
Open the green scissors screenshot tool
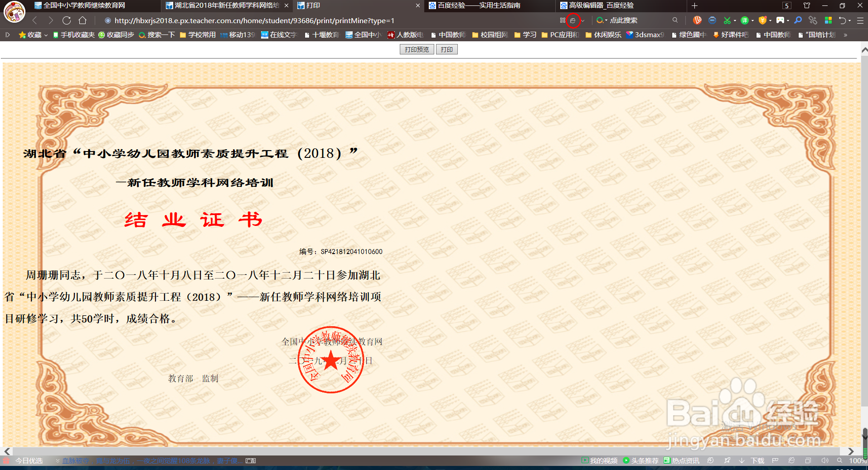[727, 20]
